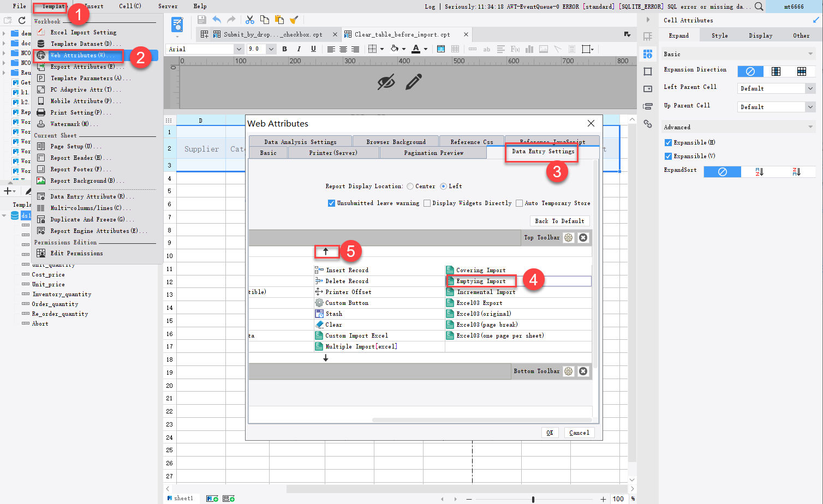Open the Pagination Preview tab
This screenshot has width=823, height=504.
click(433, 153)
